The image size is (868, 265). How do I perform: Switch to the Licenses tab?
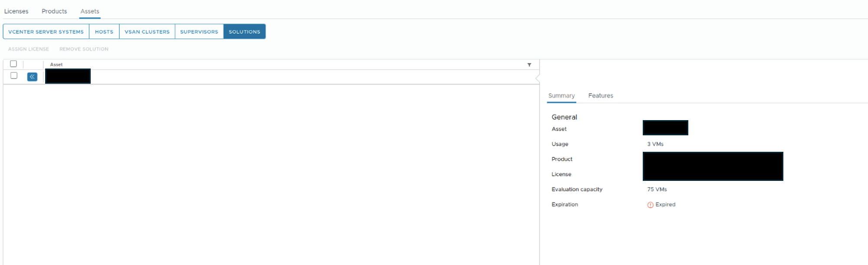pos(16,11)
